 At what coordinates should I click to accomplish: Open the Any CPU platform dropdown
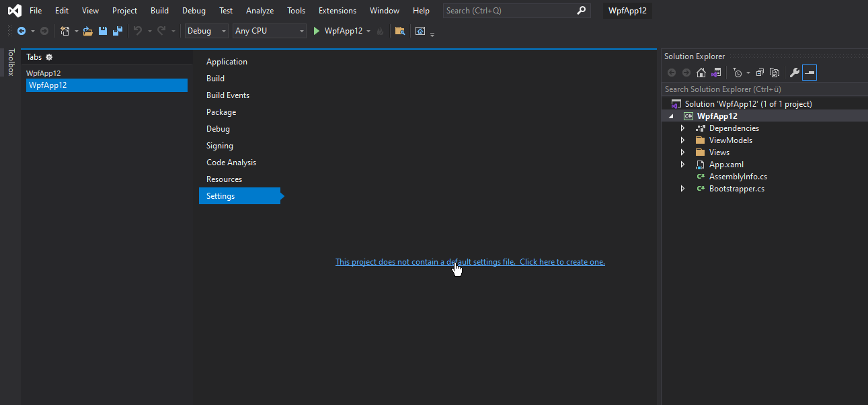point(270,31)
